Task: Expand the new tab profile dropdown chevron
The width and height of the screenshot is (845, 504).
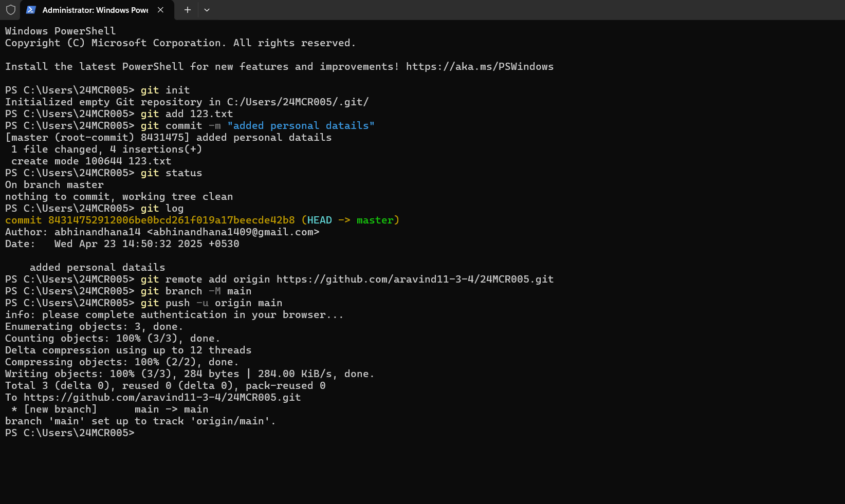Action: tap(207, 10)
